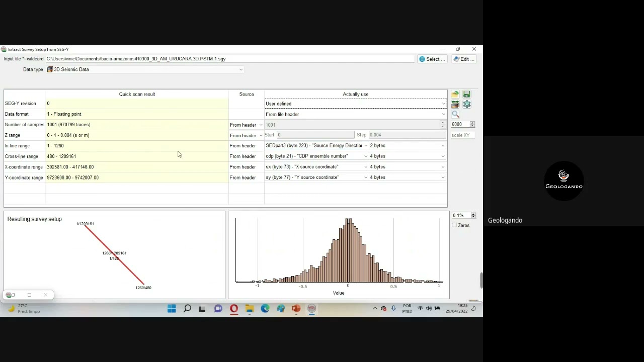Screen dimensions: 644x362
Task: Click the vertical scrollbar at right edge
Action: [480, 280]
